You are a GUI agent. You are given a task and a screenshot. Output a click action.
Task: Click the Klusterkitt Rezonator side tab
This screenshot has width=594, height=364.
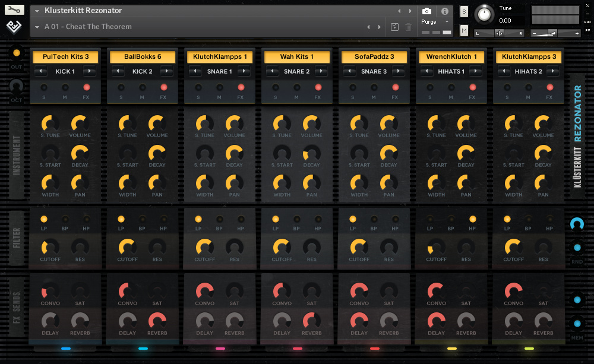[577, 137]
